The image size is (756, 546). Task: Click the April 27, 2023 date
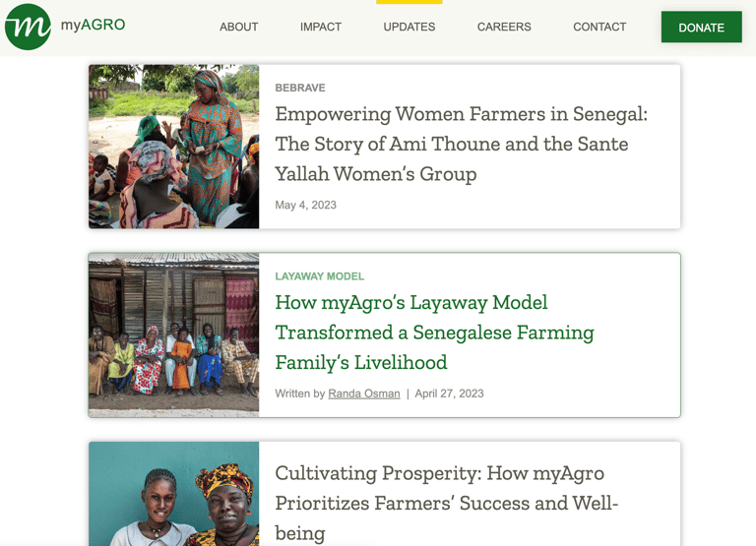coord(449,394)
